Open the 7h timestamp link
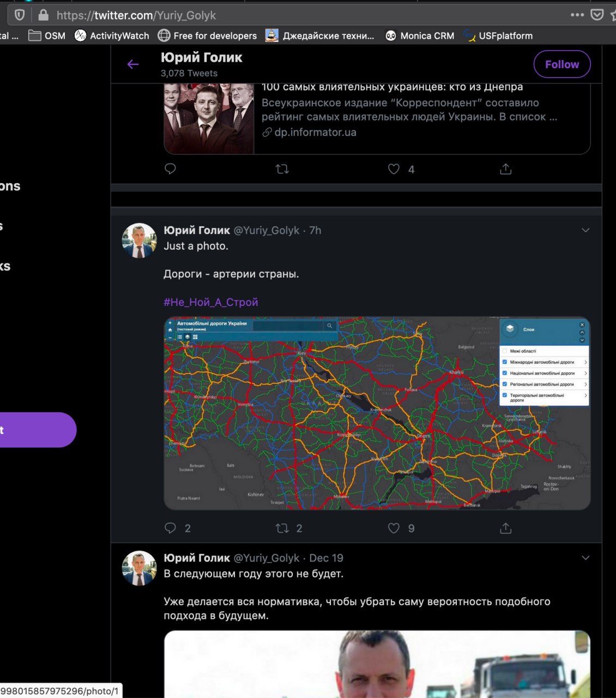Viewport: 616px width, 698px height. (x=315, y=230)
